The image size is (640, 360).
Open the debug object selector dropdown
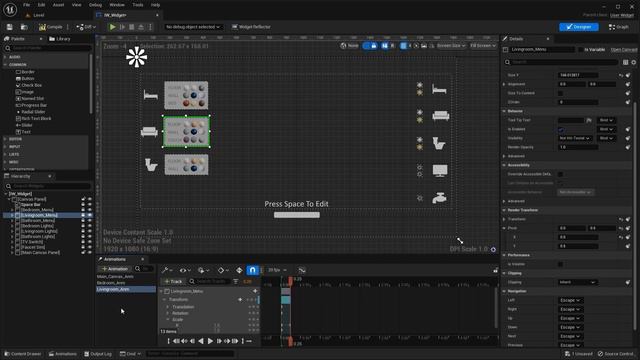[x=193, y=27]
